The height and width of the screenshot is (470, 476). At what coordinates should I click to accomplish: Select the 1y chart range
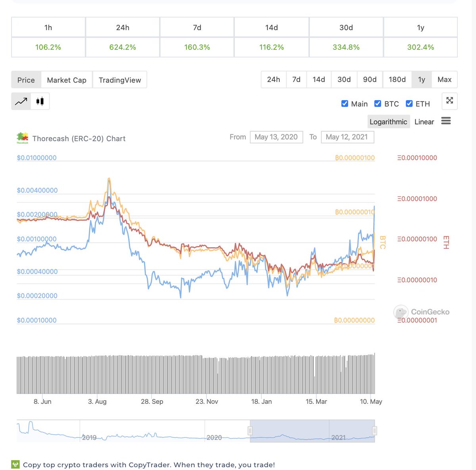tap(422, 79)
